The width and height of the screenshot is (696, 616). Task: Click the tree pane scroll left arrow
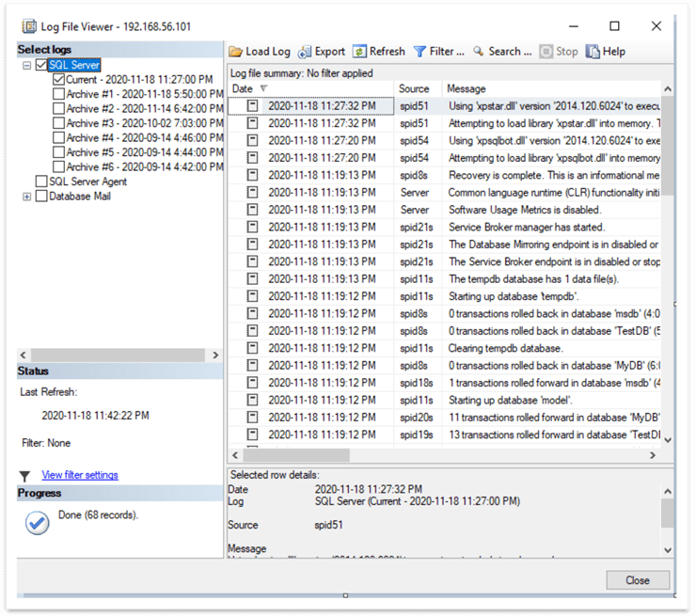click(x=24, y=355)
